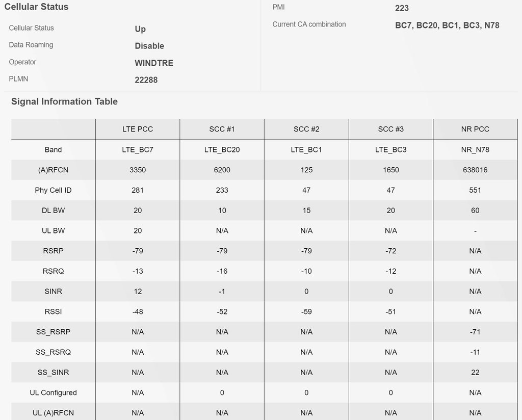Click the NR PCC column header
The image size is (522, 420).
[x=475, y=129]
